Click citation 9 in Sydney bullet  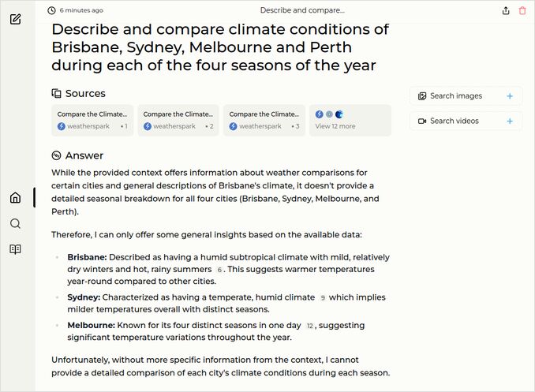pos(322,298)
